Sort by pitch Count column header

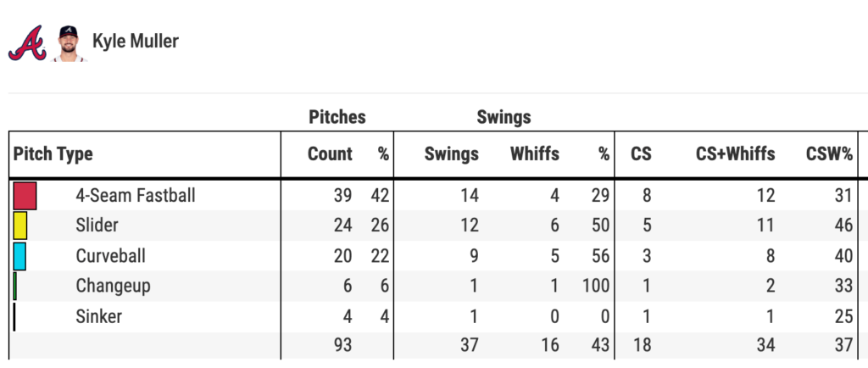pos(330,154)
